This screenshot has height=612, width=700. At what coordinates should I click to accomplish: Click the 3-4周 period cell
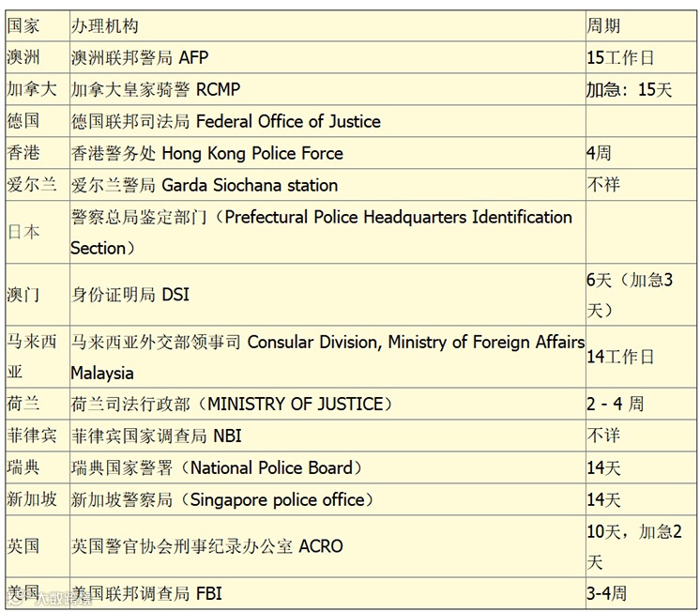tap(641, 593)
